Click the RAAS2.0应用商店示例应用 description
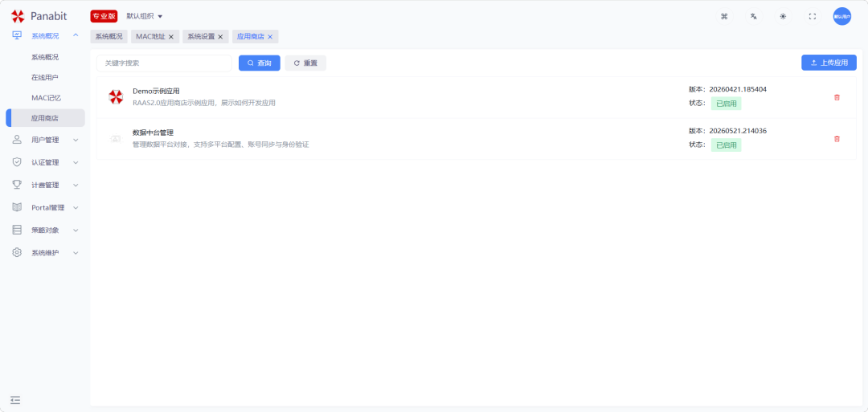The image size is (868, 412). click(203, 103)
